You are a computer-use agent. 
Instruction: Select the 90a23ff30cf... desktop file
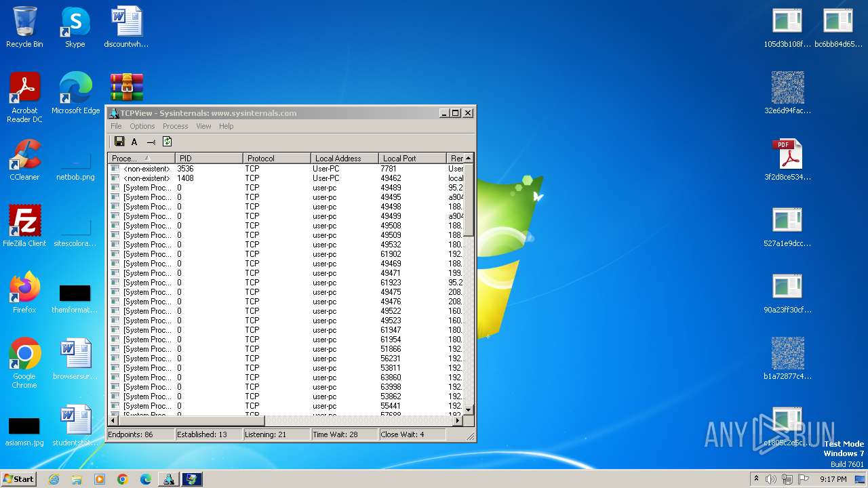(787, 293)
